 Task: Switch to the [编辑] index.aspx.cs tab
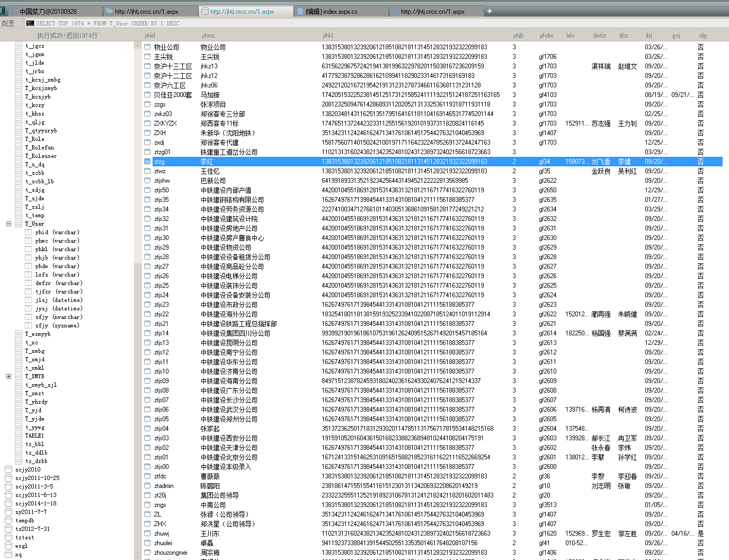click(x=340, y=11)
